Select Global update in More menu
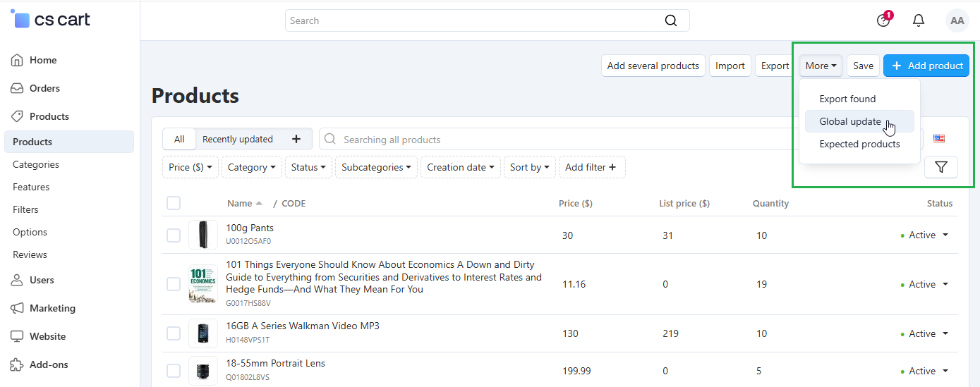The width and height of the screenshot is (980, 387). point(859,121)
